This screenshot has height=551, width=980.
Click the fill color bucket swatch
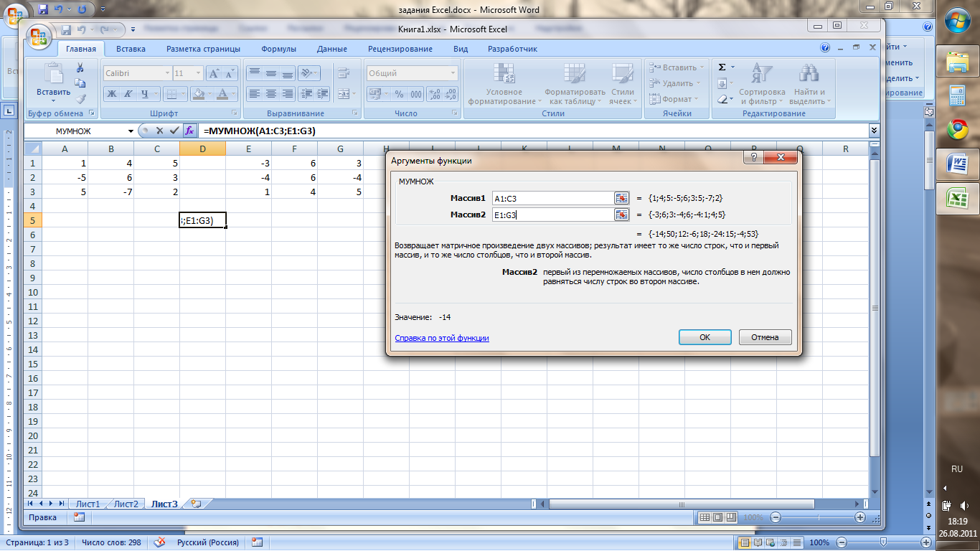200,94
